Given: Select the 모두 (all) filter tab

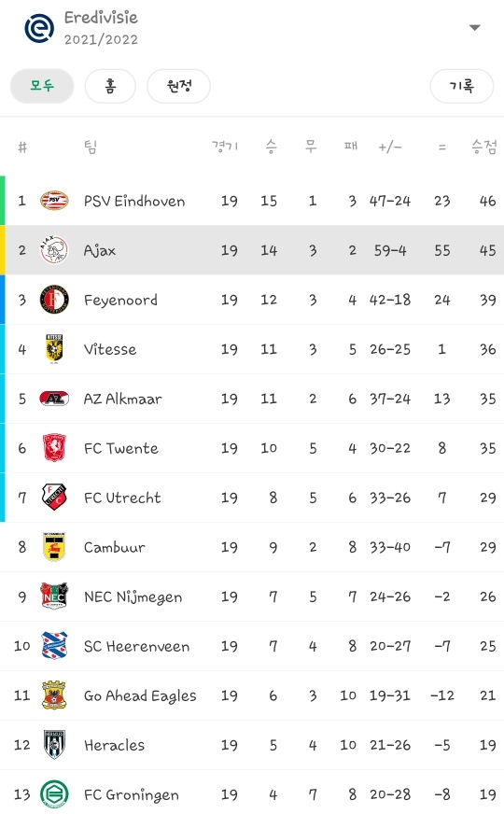Looking at the screenshot, I should [x=42, y=86].
